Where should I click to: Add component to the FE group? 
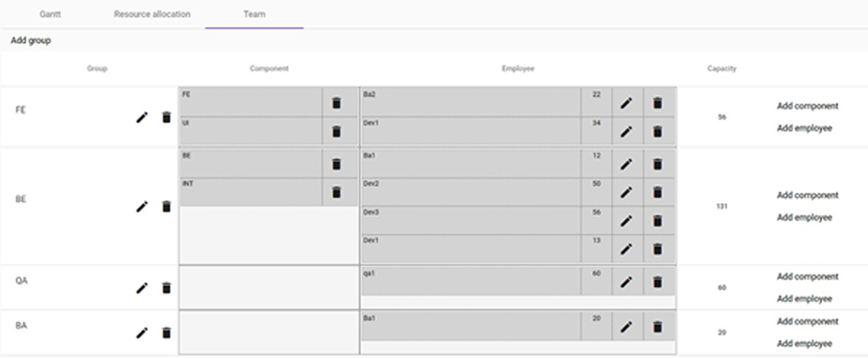[x=808, y=106]
